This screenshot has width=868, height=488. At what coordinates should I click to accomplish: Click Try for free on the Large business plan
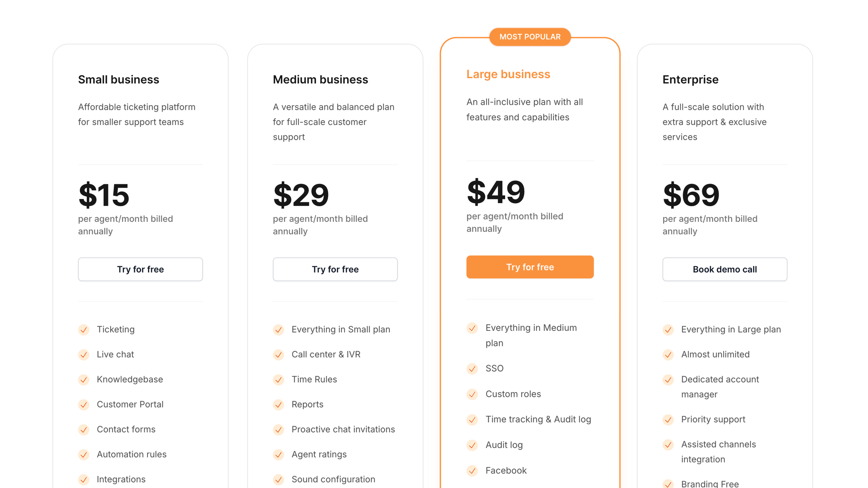tap(529, 267)
